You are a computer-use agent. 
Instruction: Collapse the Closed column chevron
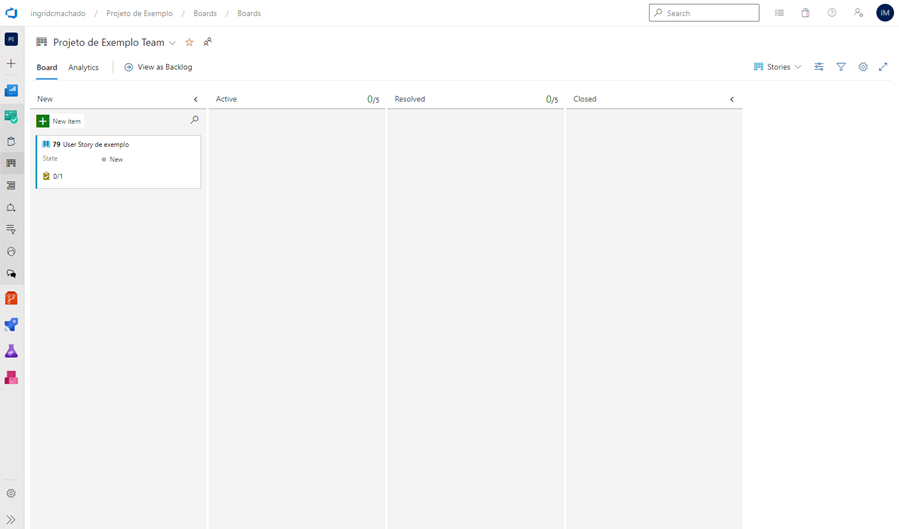[x=732, y=99]
